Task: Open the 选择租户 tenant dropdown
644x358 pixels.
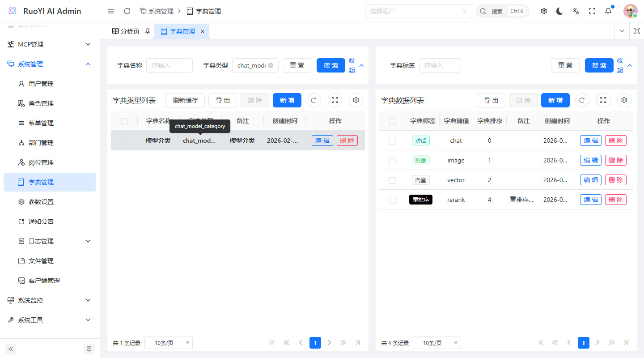Action: [419, 11]
